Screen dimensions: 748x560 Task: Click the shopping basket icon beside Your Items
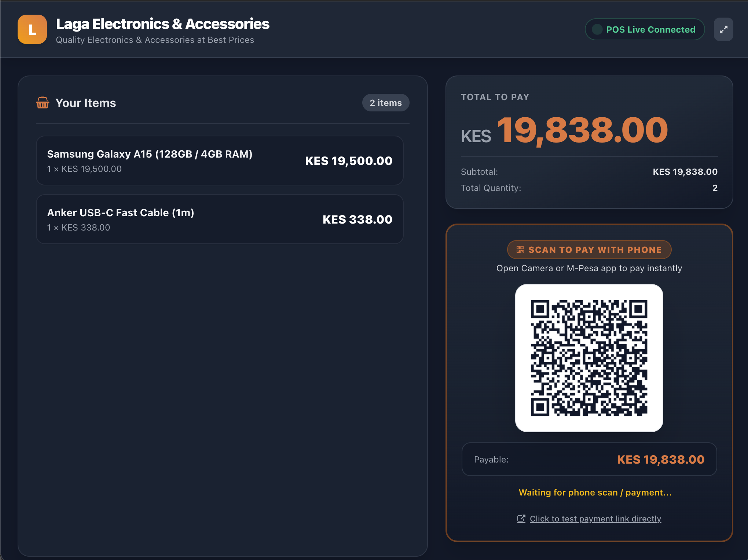coord(43,103)
